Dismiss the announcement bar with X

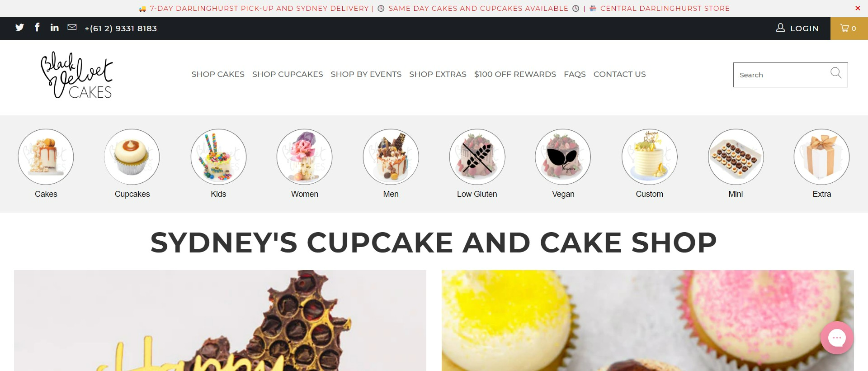pyautogui.click(x=858, y=8)
